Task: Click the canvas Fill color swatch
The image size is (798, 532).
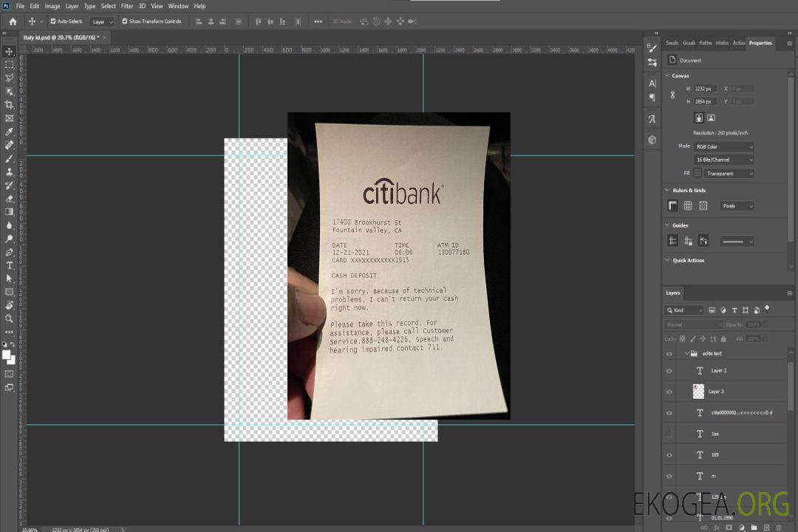Action: pos(698,173)
